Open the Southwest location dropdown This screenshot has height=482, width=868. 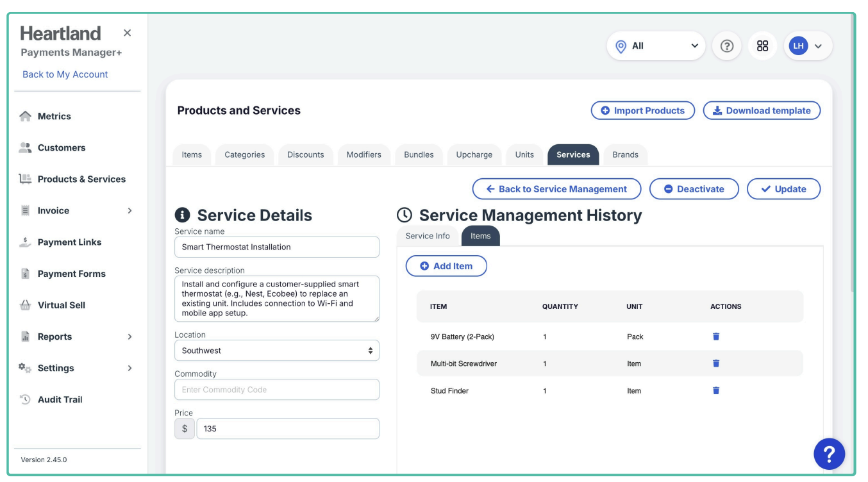coord(276,351)
